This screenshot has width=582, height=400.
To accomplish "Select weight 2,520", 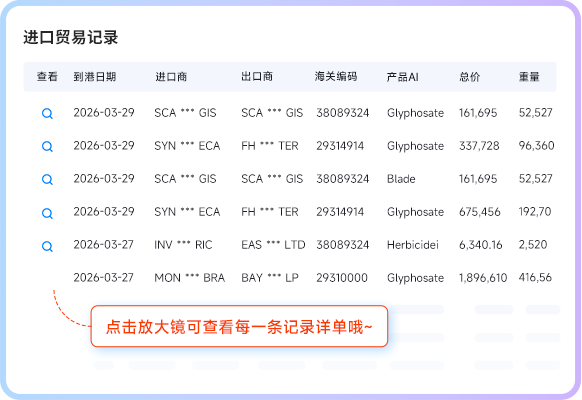I will pos(533,245).
